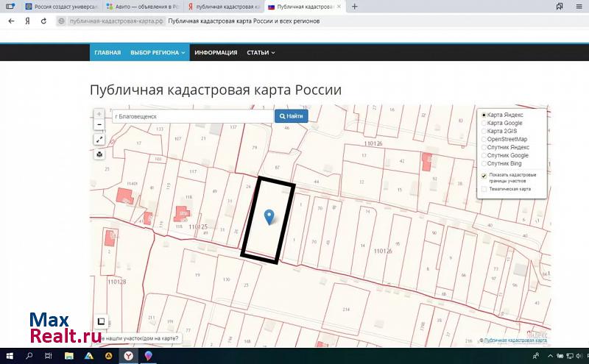
Task: Expand the Статьи dropdown menu
Action: (261, 53)
